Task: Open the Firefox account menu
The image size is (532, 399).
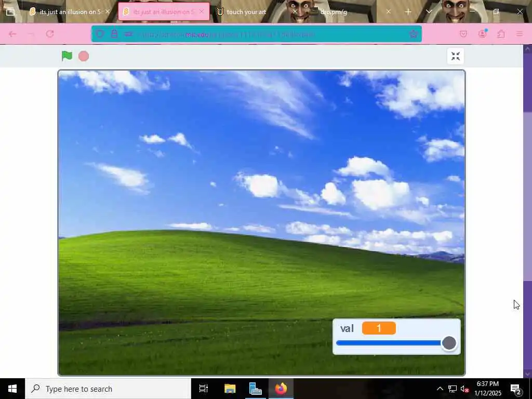Action: pyautogui.click(x=482, y=34)
